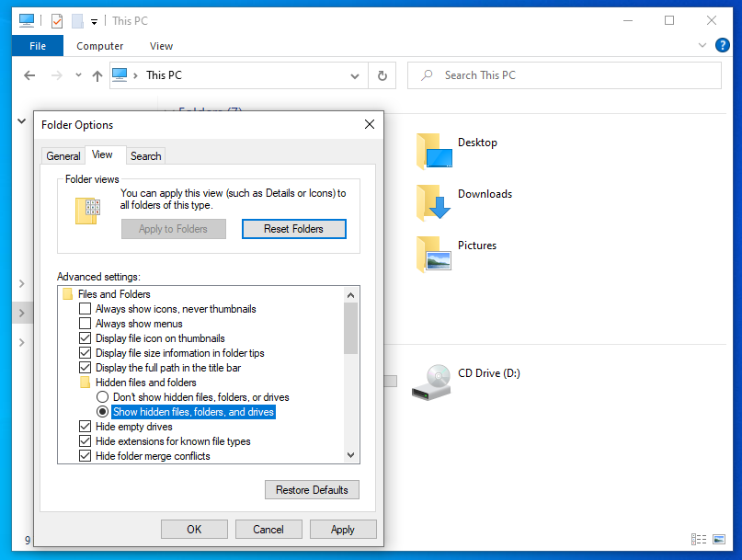Screen dimensions: 742x560
Task: Click the Restore Defaults button
Action: pyautogui.click(x=312, y=490)
